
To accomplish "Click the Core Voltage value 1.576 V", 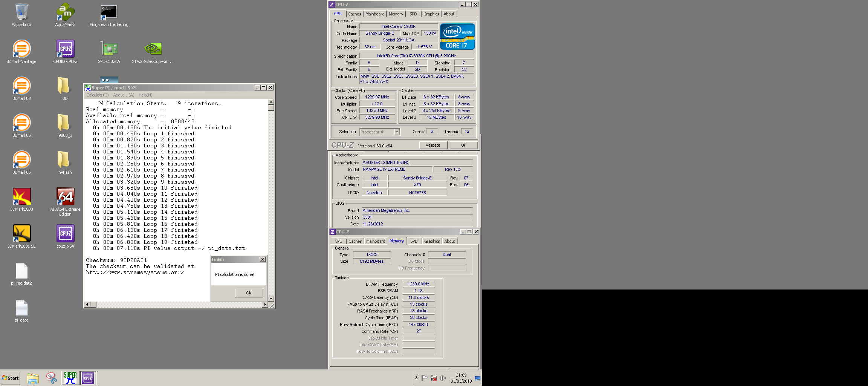I will [x=425, y=47].
